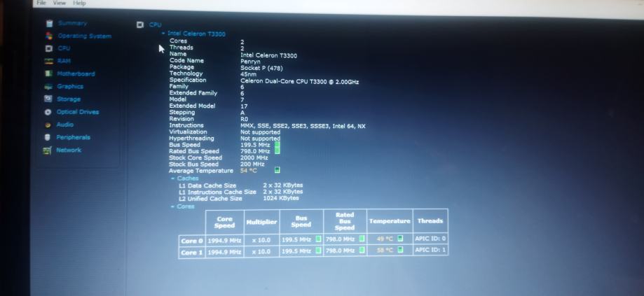Open the Help menu
The height and width of the screenshot is (296, 644).
[x=79, y=3]
